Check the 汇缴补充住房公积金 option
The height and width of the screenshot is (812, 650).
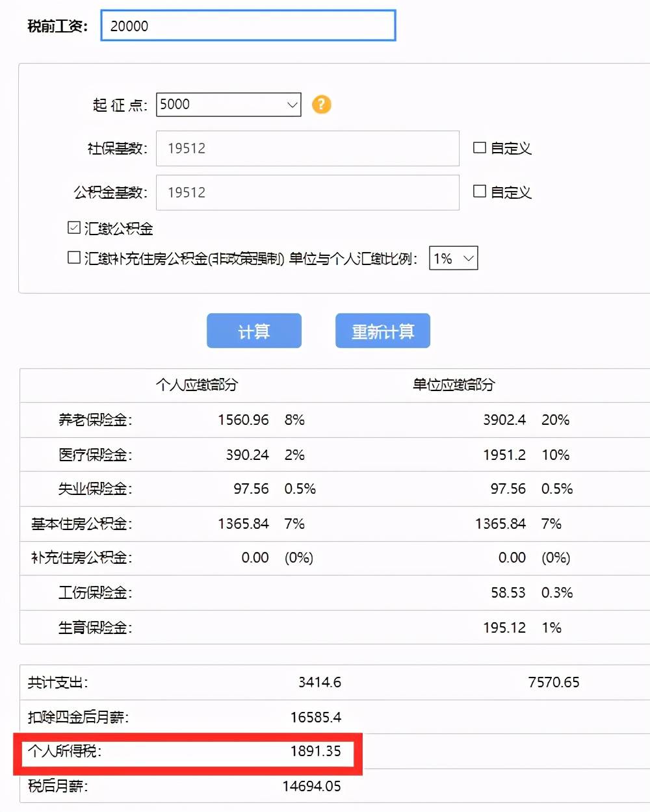click(73, 258)
